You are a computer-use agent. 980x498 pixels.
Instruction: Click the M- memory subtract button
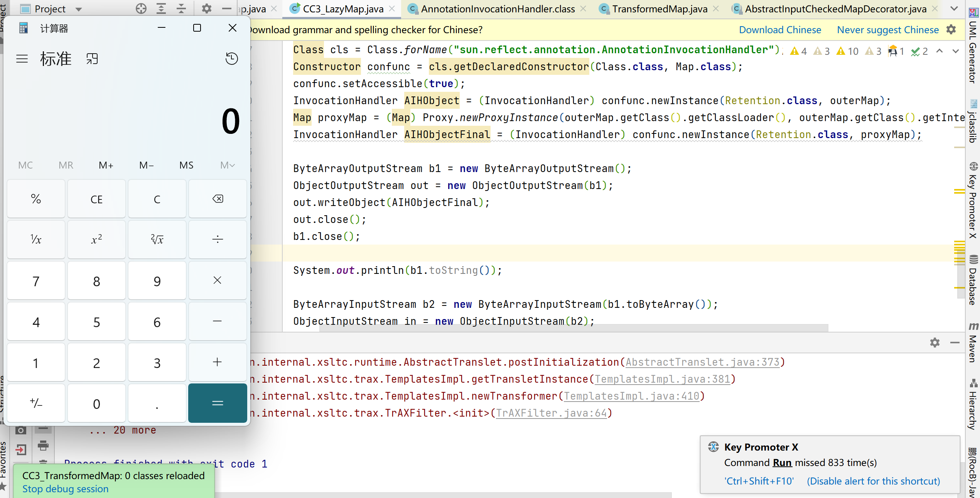(147, 165)
